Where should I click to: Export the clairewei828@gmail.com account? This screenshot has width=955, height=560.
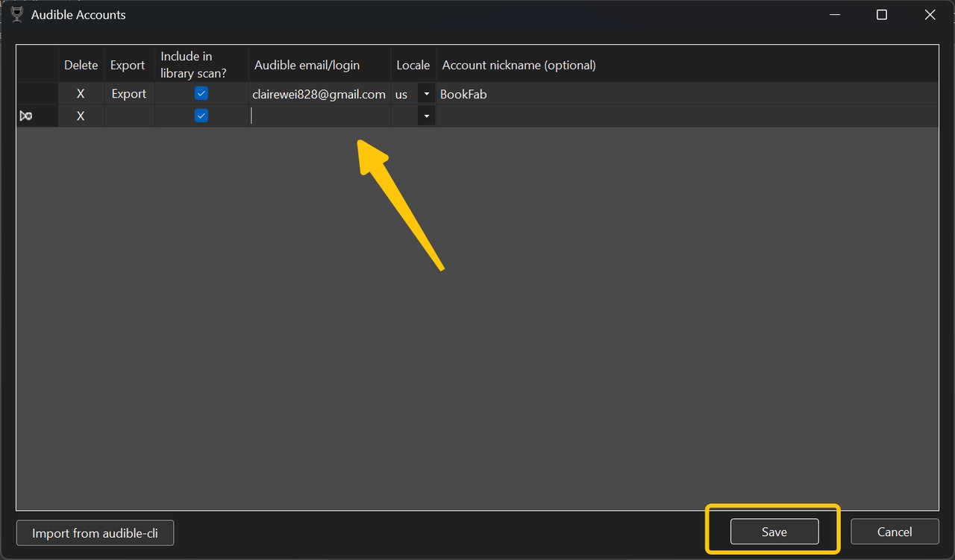click(x=129, y=94)
